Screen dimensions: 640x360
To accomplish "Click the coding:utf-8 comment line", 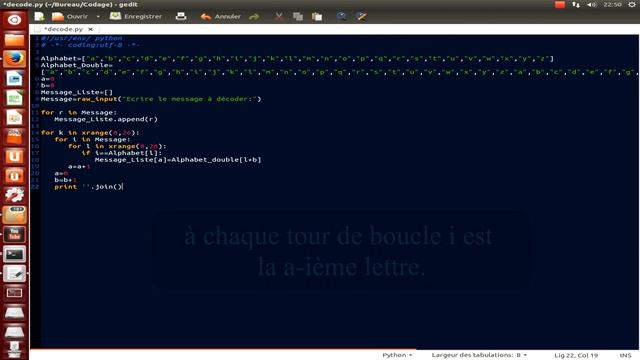I will click(90, 45).
